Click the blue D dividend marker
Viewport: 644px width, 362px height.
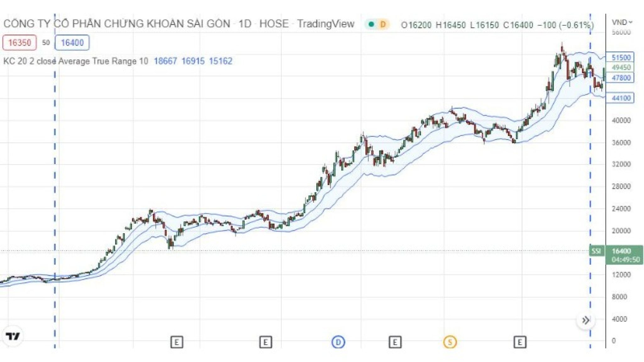(x=338, y=342)
